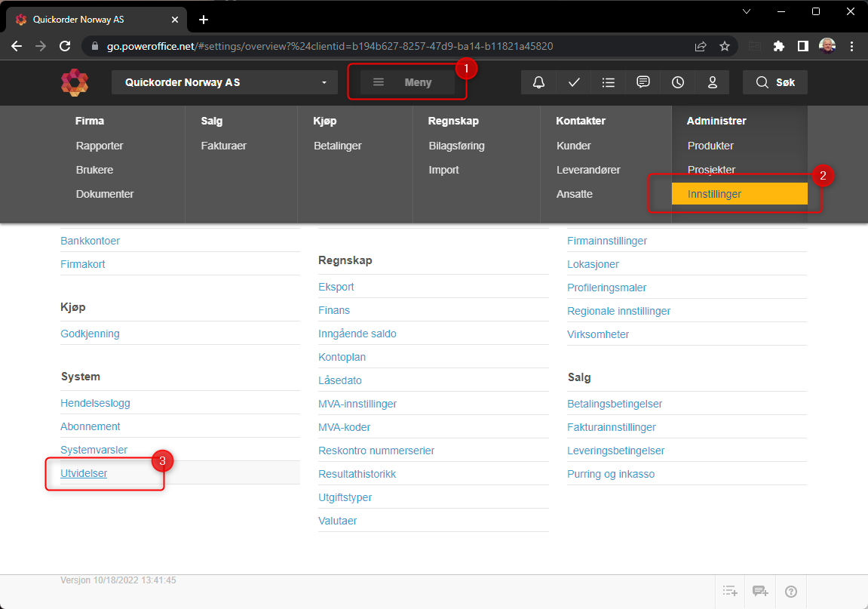Open the Inngående saldo link
Viewport: 868px width, 609px height.
(357, 334)
